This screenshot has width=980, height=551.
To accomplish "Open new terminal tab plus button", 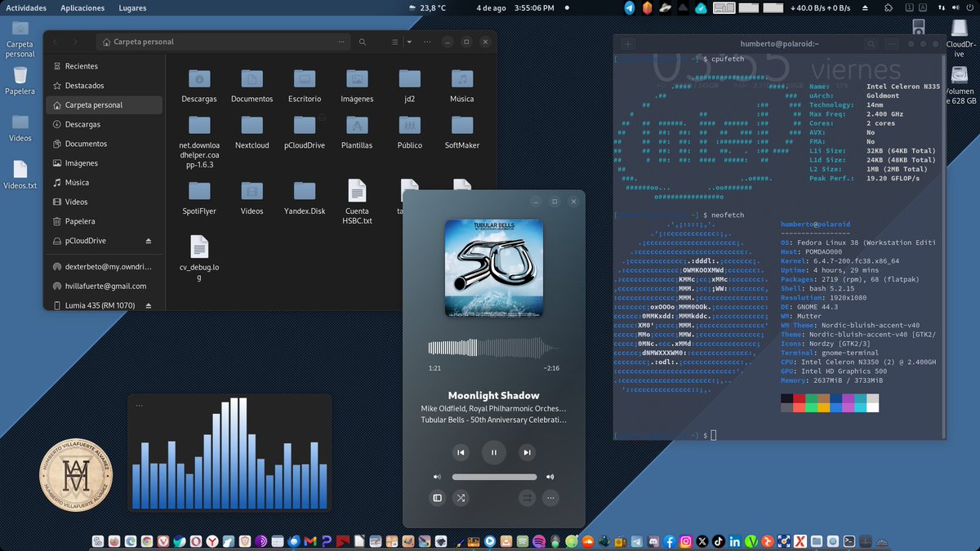I will pos(627,44).
